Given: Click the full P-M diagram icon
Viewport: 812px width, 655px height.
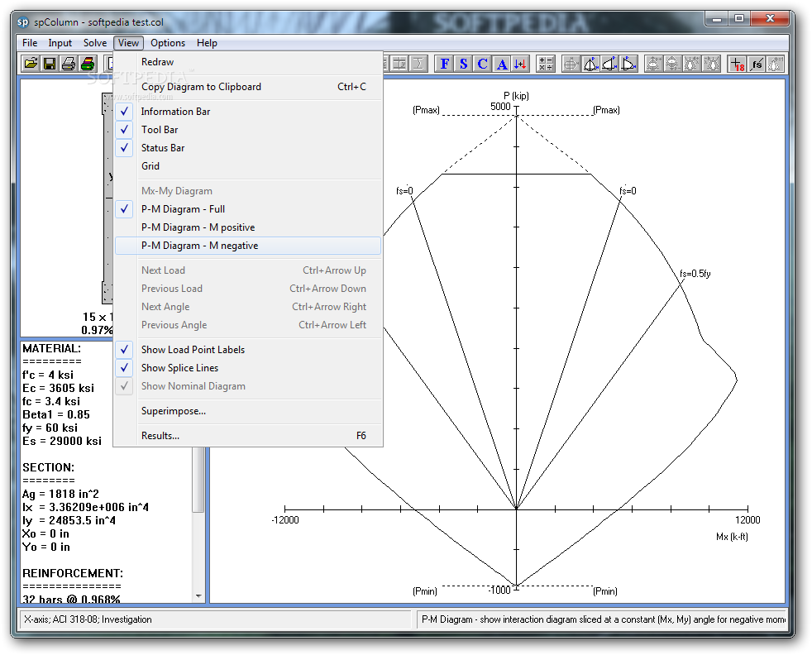Looking at the screenshot, I should pyautogui.click(x=590, y=64).
